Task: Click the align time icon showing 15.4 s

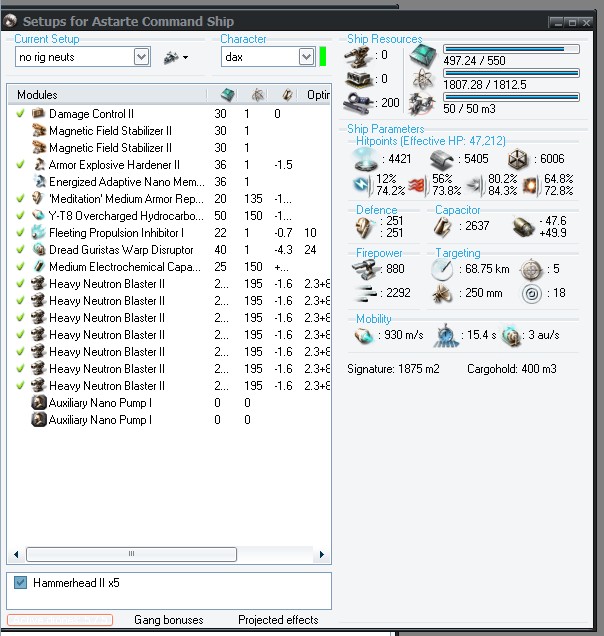Action: (446, 335)
